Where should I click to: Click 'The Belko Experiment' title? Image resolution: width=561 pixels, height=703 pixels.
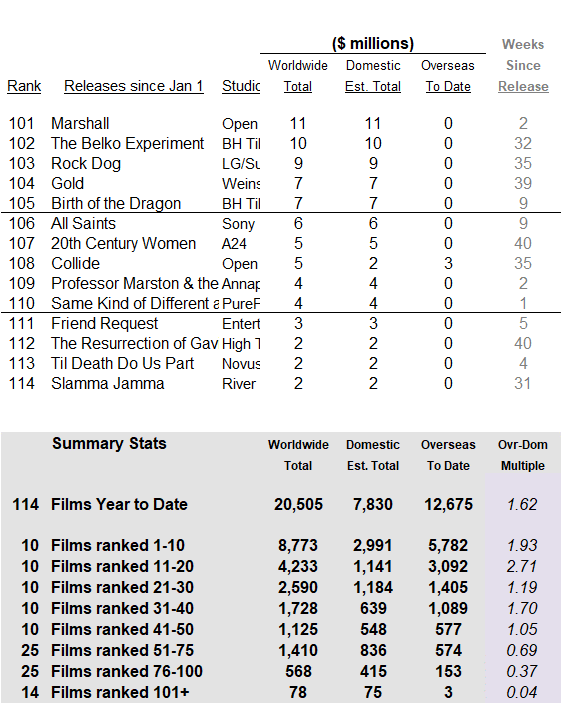(127, 143)
